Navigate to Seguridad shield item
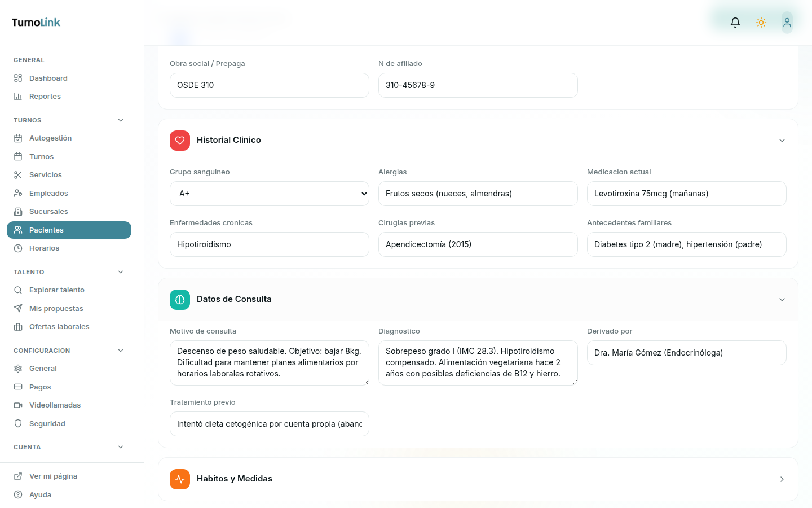This screenshot has height=508, width=812. 47,424
